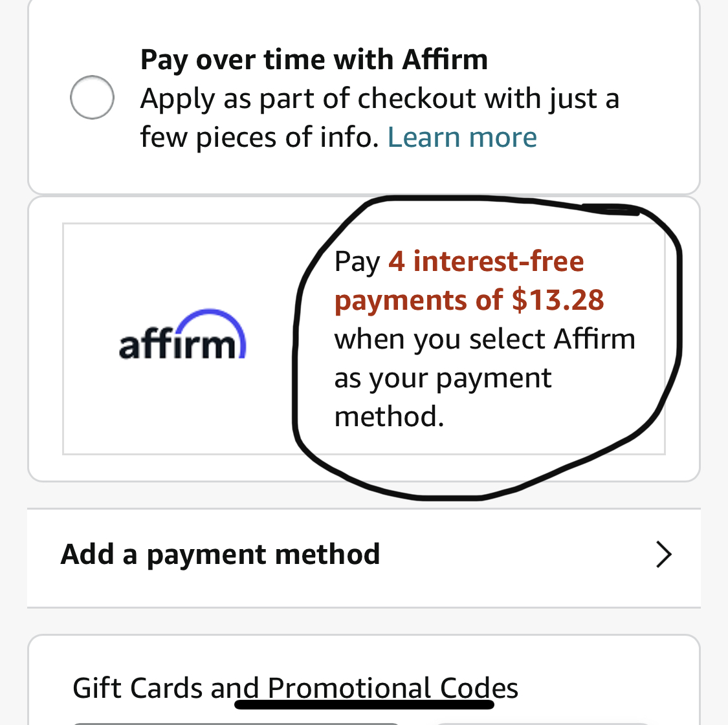Click the Affirm logo

182,338
